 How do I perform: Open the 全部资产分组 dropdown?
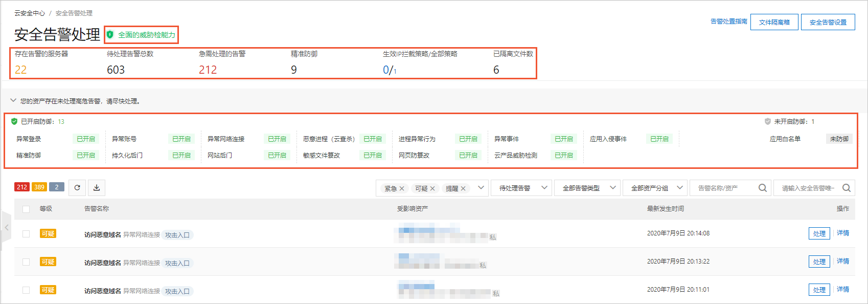tap(655, 188)
